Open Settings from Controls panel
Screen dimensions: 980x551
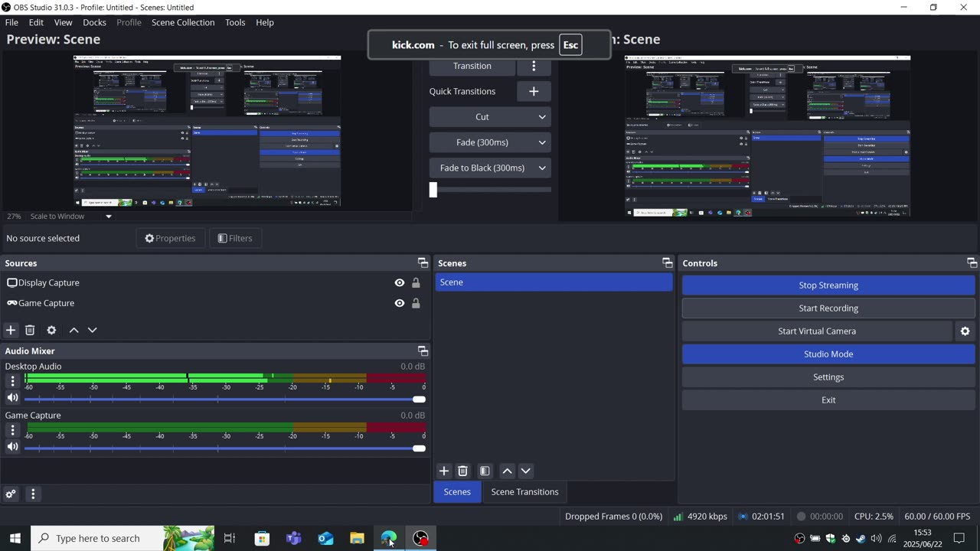[x=828, y=377]
